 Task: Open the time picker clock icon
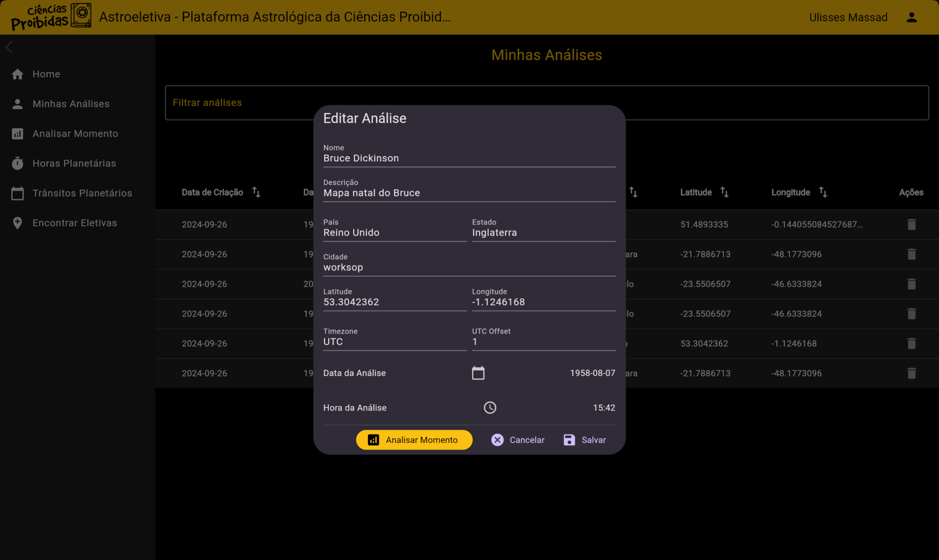click(489, 407)
